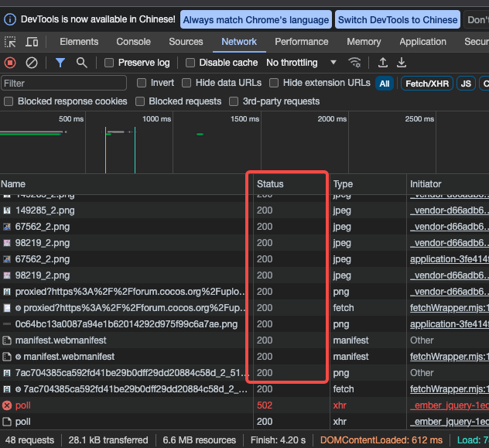Image resolution: width=489 pixels, height=448 pixels.
Task: Stop recording network log
Action: pos(10,63)
